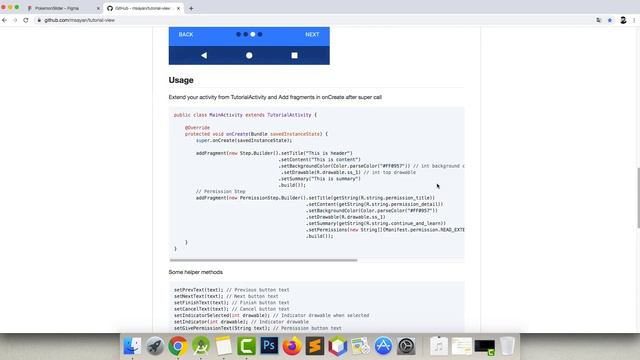Open App Store from the dock
The width and height of the screenshot is (640, 360).
pos(383,346)
